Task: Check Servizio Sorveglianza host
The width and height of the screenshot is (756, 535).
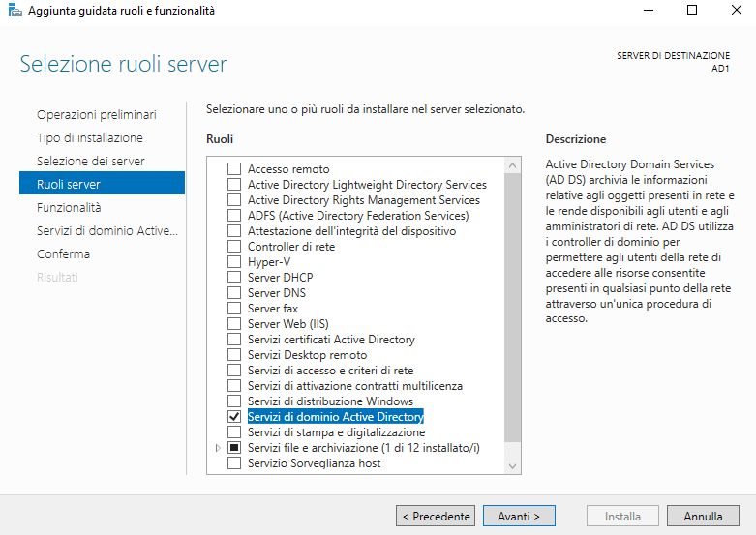Action: click(234, 463)
